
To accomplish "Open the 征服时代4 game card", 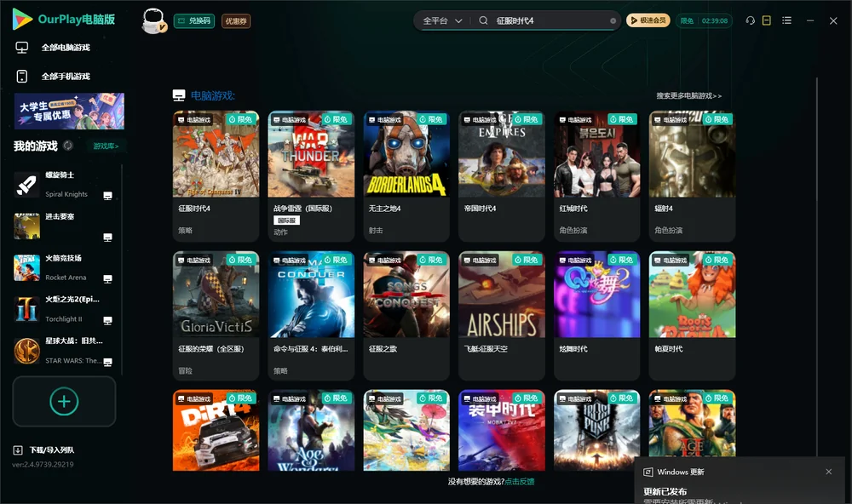I will coord(216,176).
